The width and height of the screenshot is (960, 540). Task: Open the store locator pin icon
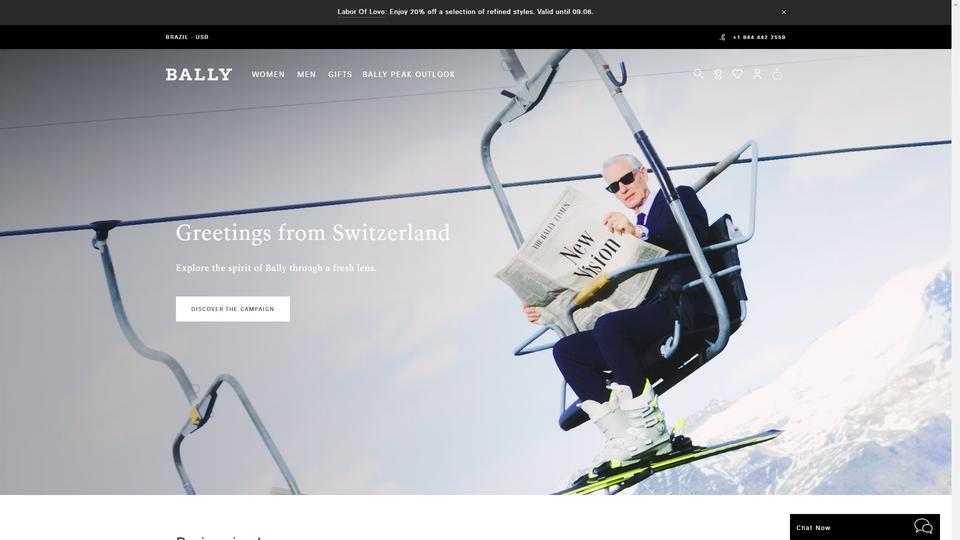[x=718, y=74]
